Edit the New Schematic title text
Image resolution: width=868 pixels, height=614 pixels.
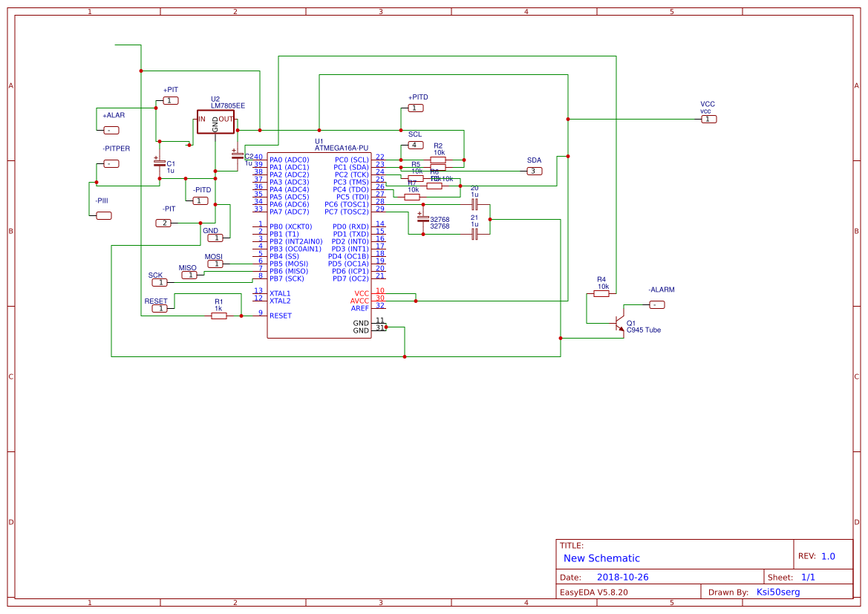tap(600, 558)
